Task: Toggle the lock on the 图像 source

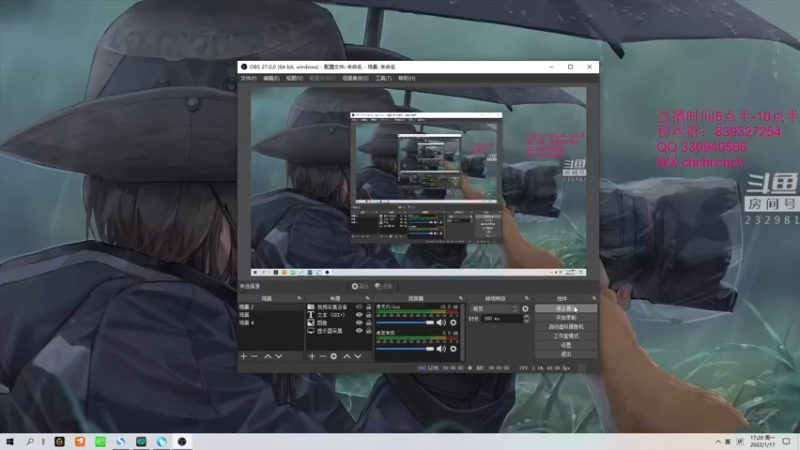Action: click(368, 322)
